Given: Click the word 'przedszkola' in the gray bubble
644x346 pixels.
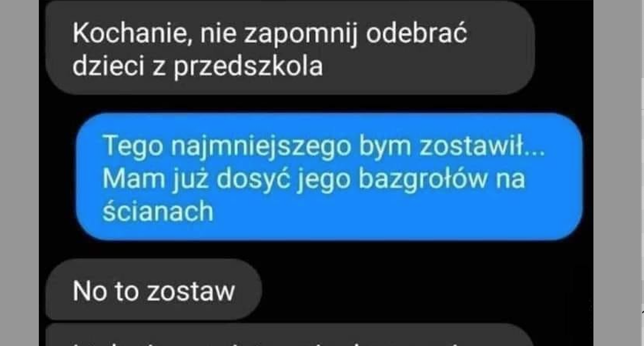Looking at the screenshot, I should [x=248, y=66].
